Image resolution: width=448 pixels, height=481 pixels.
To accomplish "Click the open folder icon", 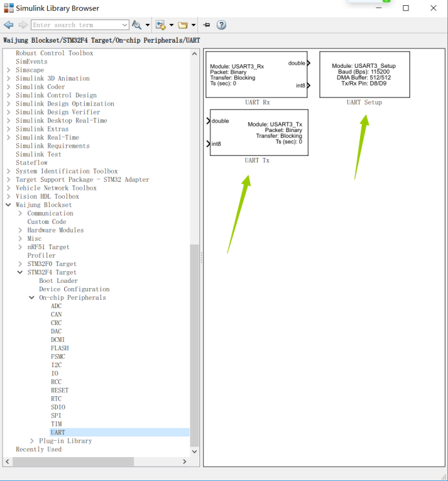I will (x=183, y=25).
